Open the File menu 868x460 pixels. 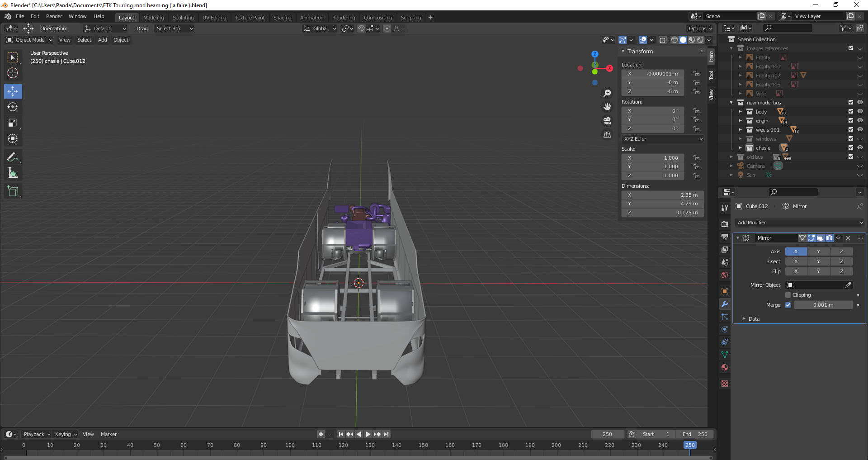click(x=20, y=16)
